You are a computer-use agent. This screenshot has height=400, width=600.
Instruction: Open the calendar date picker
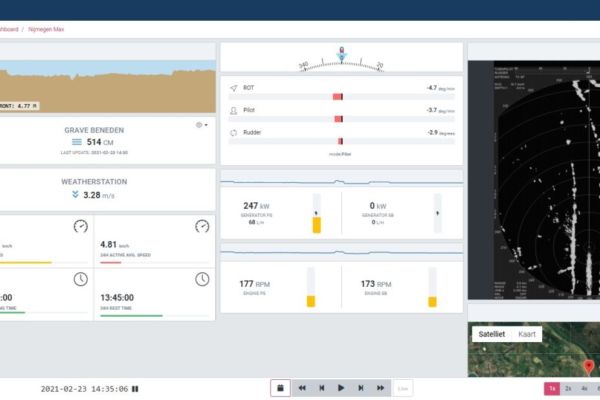[x=280, y=388]
